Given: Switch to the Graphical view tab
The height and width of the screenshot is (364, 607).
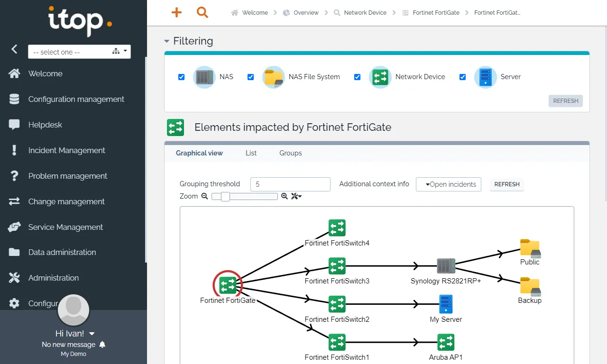Looking at the screenshot, I should coord(199,153).
